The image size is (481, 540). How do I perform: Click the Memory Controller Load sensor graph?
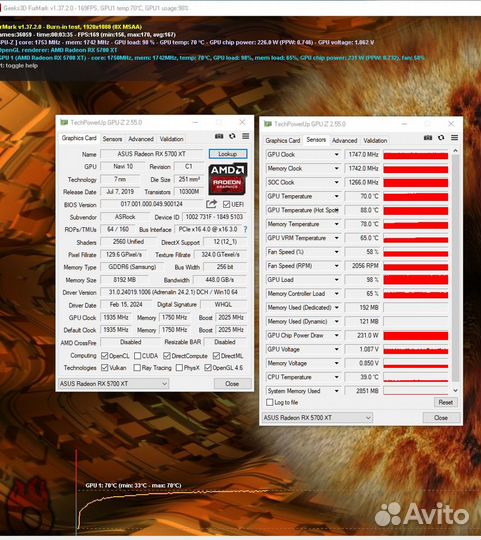416,294
